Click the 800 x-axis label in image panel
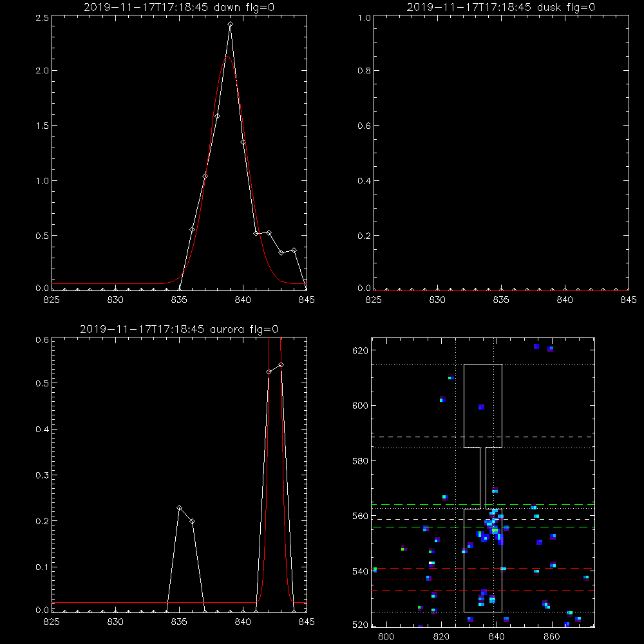Image resolution: width=644 pixels, height=644 pixels. pyautogui.click(x=386, y=637)
